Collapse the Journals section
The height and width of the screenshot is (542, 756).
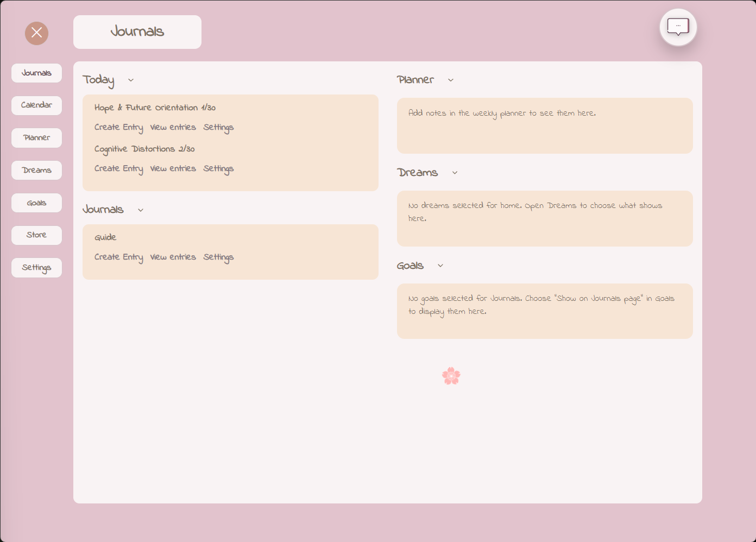pyautogui.click(x=140, y=210)
